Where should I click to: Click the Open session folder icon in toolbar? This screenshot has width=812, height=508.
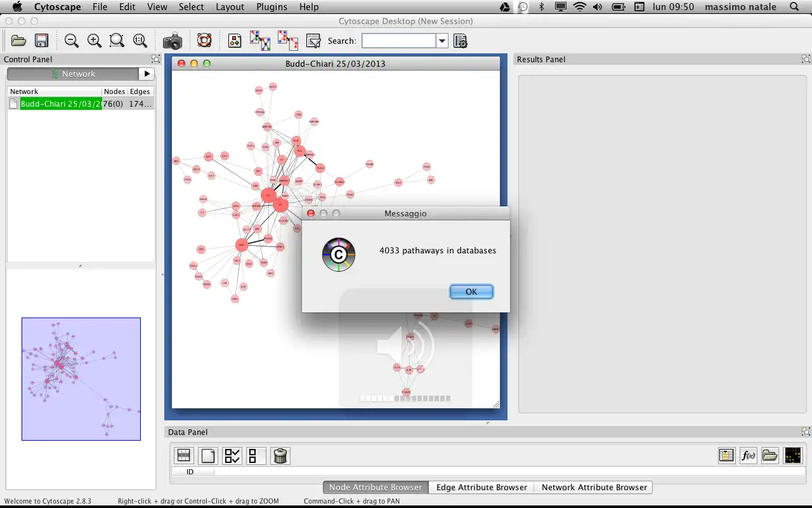point(19,41)
